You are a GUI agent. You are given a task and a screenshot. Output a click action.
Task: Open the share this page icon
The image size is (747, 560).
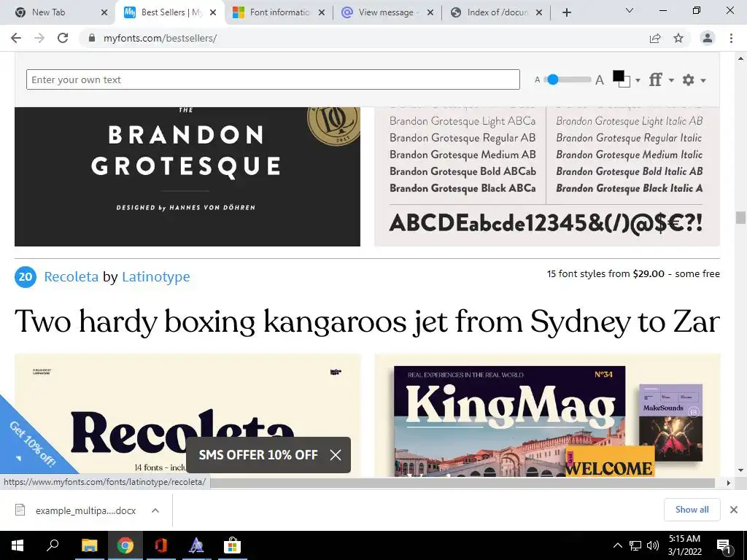click(655, 38)
